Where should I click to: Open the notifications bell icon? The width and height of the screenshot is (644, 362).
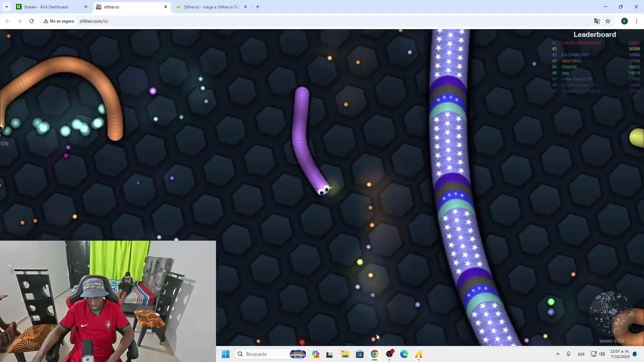pyautogui.click(x=635, y=354)
